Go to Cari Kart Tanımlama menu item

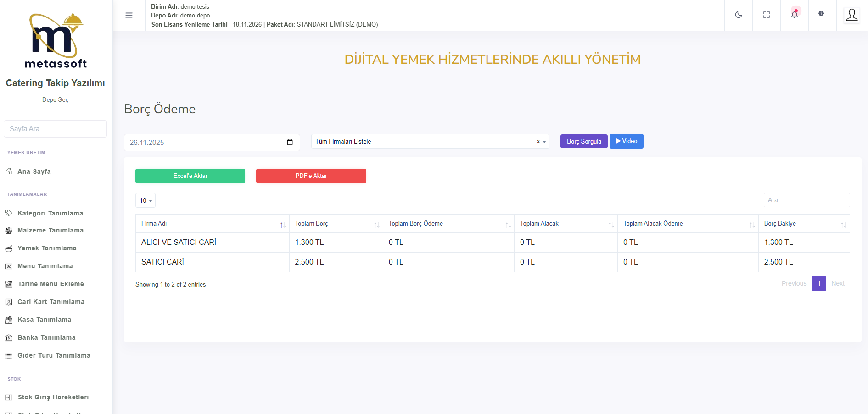[50, 302]
